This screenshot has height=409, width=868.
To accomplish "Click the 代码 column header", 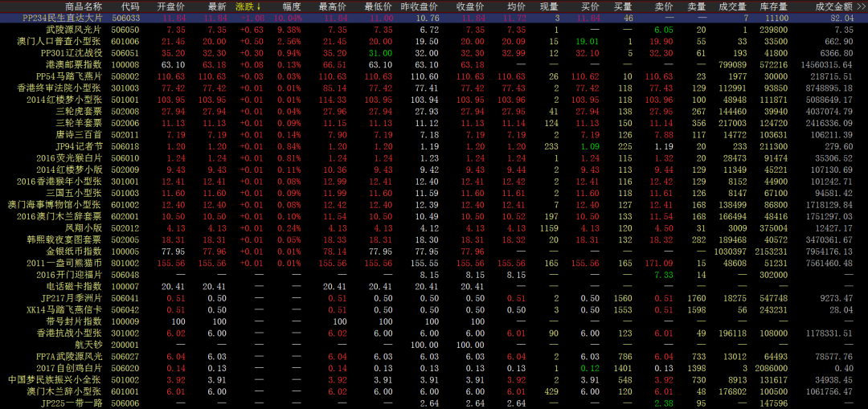I will [130, 6].
